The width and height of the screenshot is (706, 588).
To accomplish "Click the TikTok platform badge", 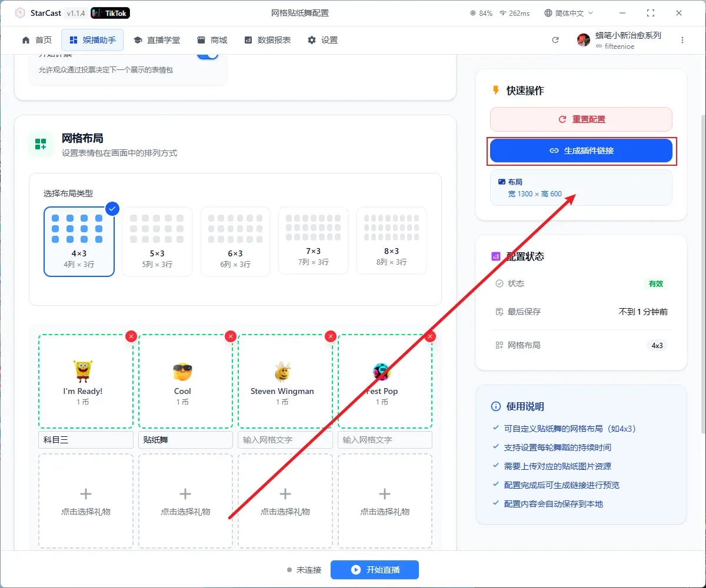I will [x=111, y=13].
